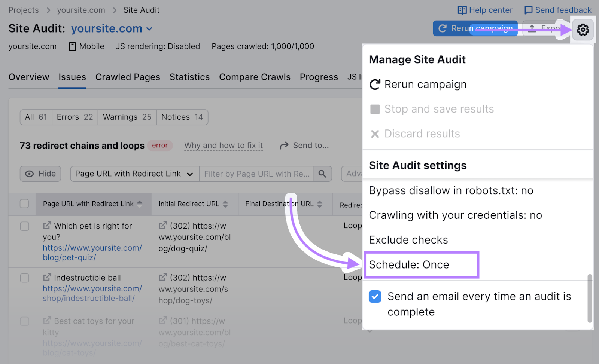Viewport: 599px width, 364px height.
Task: Click external icon beside dog-toys redirect URL
Action: [x=162, y=278]
